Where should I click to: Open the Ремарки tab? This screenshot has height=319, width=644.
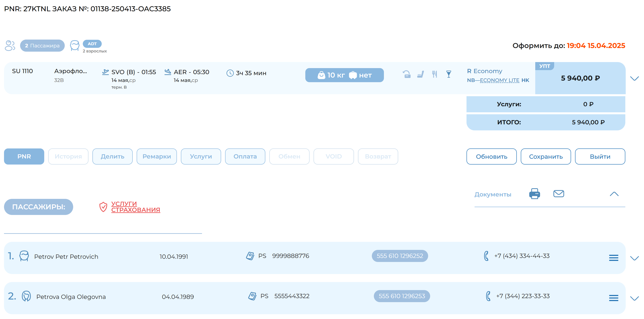coord(157,156)
